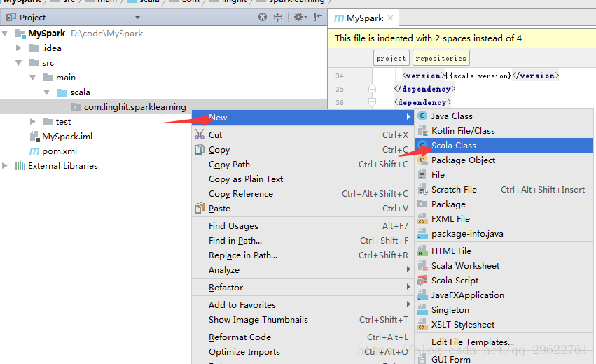Collapse the MySpark project root node

click(5, 34)
